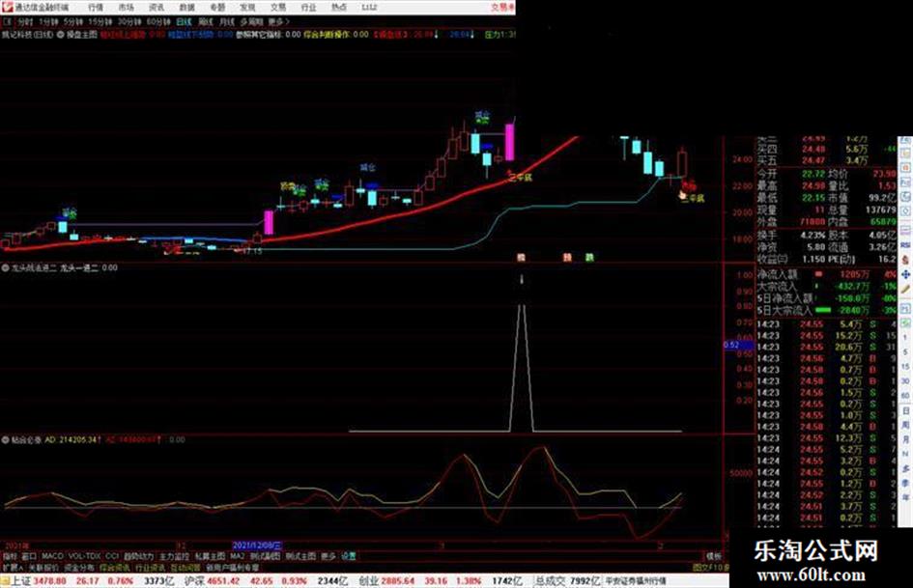Switch to the 15分钟 period tab
Image resolution: width=913 pixels, height=588 pixels.
(x=100, y=22)
